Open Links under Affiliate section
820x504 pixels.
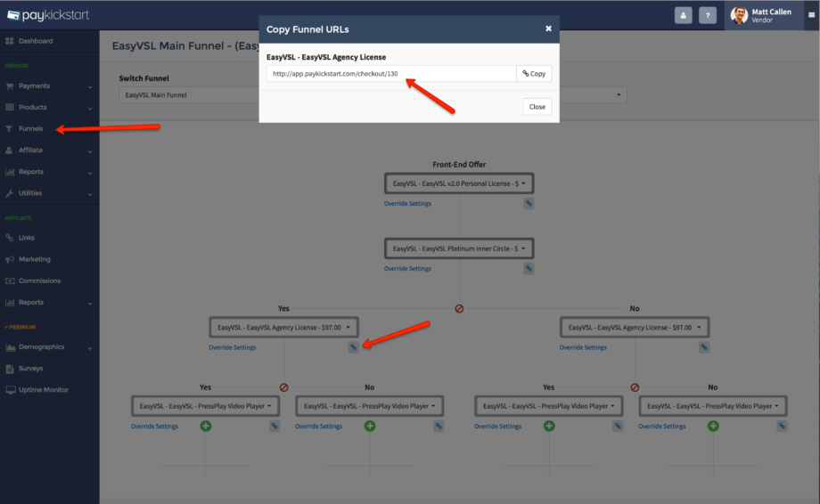coord(26,238)
